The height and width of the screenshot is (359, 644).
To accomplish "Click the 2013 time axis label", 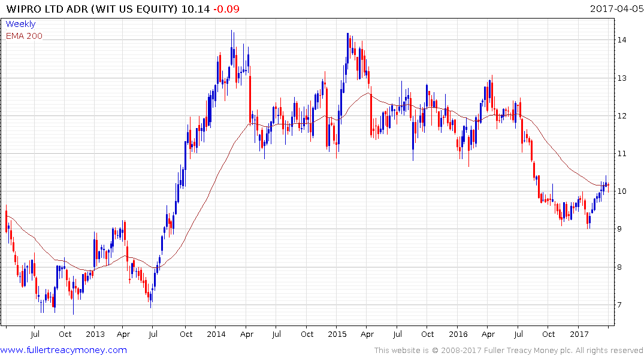I will tap(95, 334).
